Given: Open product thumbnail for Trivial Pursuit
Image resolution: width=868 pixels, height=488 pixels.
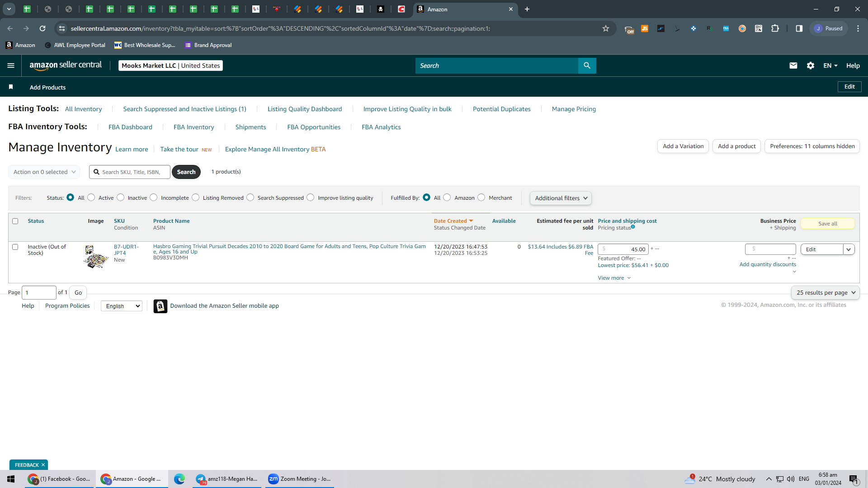Looking at the screenshot, I should pos(96,257).
